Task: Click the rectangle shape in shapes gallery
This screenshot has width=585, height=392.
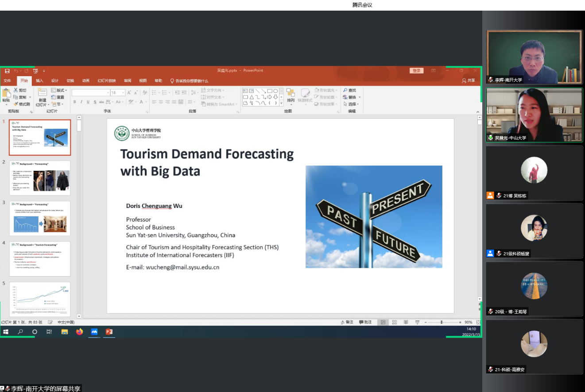Action: click(x=270, y=91)
